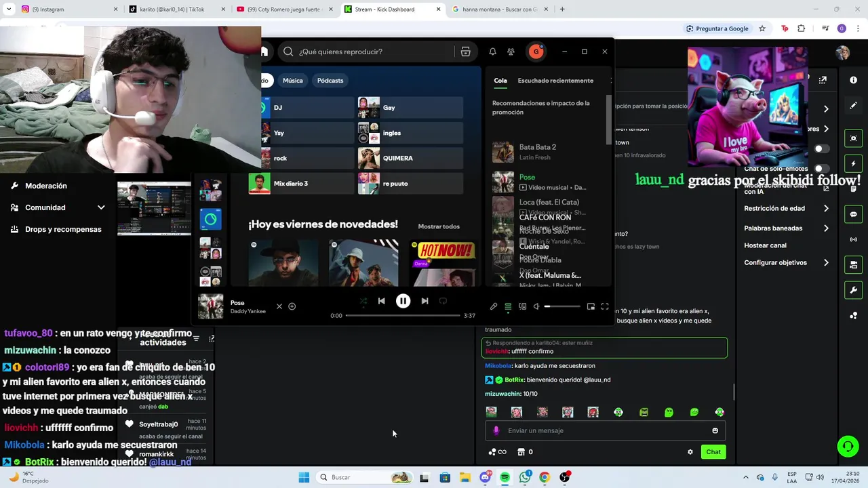Click Hostear canal option
Screen dimensions: 868x488
(x=765, y=245)
